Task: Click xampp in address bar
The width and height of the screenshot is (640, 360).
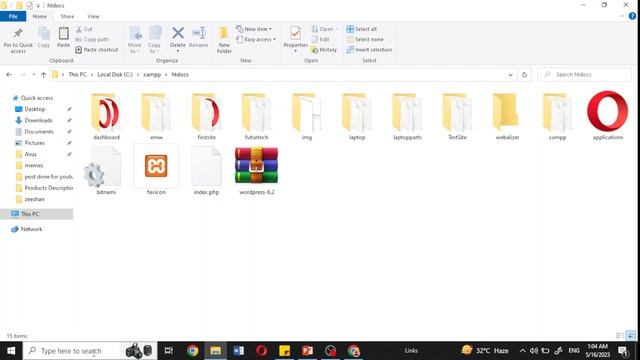Action: 152,75
